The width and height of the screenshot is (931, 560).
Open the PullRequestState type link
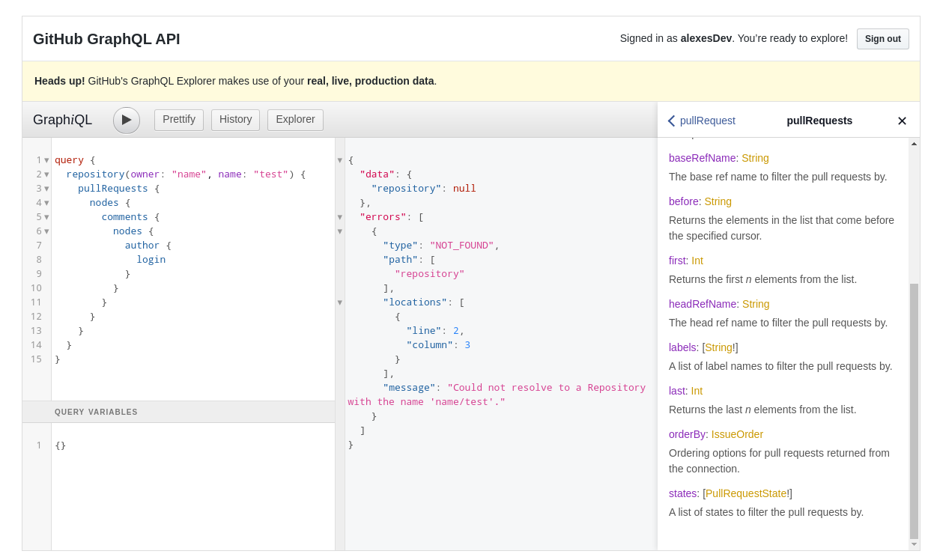click(746, 493)
